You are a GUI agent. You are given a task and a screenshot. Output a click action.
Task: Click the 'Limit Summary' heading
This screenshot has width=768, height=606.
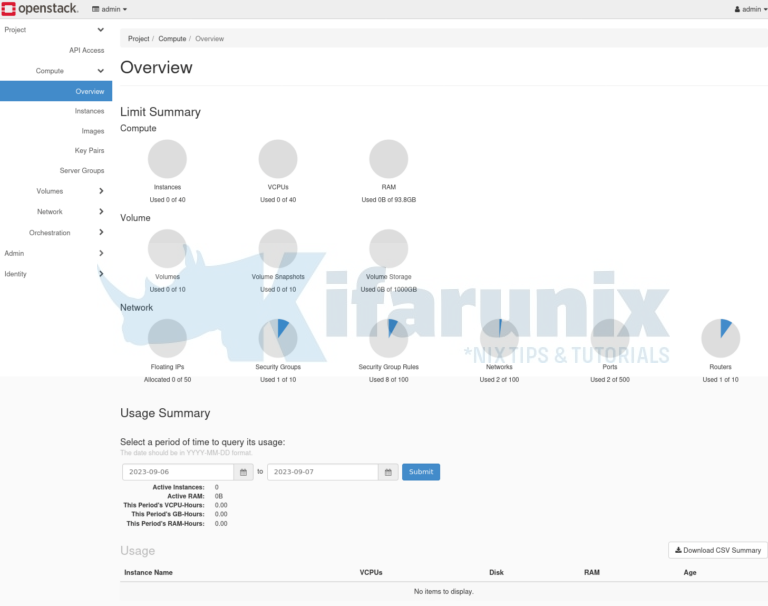click(161, 112)
